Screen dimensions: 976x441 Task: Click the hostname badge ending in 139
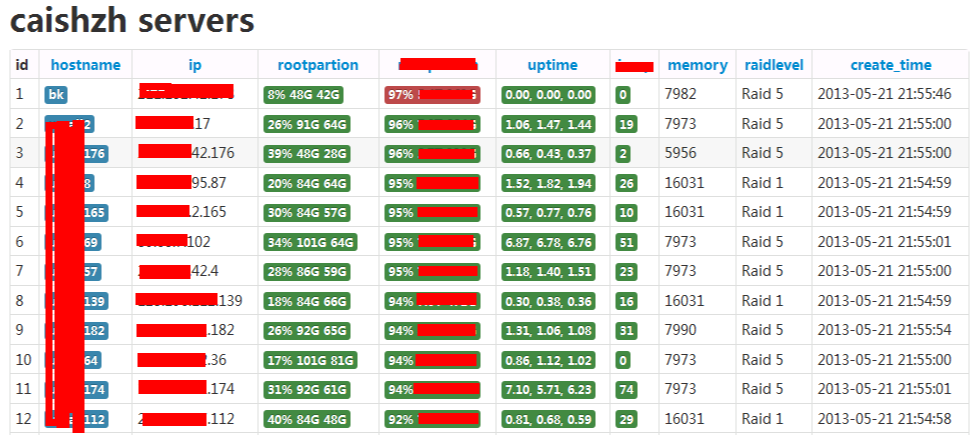pyautogui.click(x=77, y=301)
